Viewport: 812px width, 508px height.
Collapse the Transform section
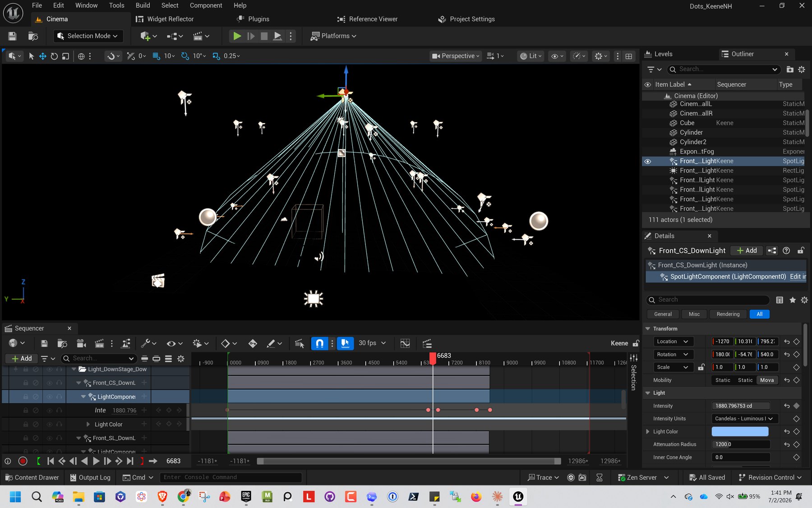click(x=648, y=329)
